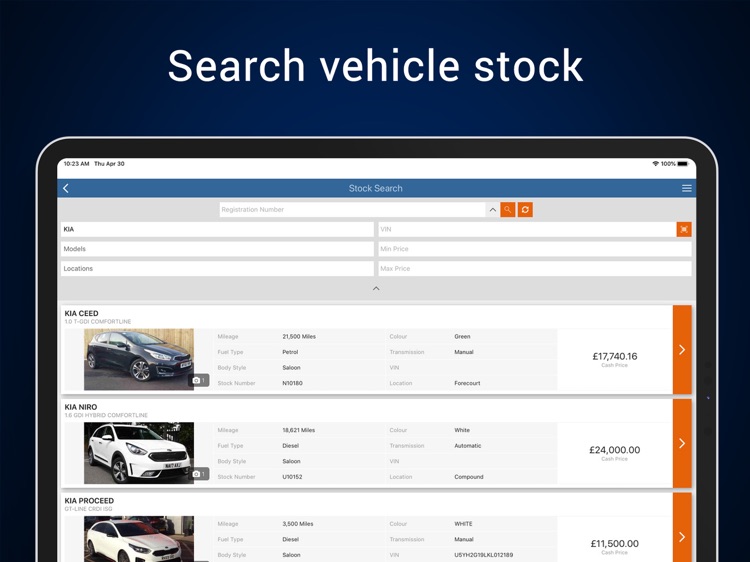This screenshot has width=750, height=562.
Task: Click the Max Price input field
Action: click(x=535, y=268)
